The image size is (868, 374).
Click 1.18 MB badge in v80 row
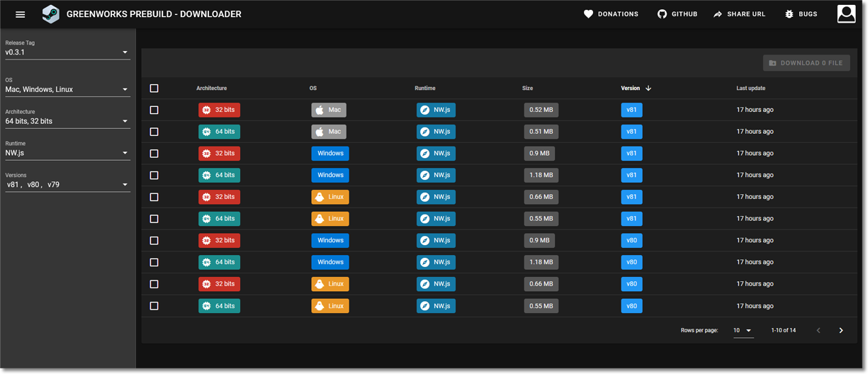(541, 262)
